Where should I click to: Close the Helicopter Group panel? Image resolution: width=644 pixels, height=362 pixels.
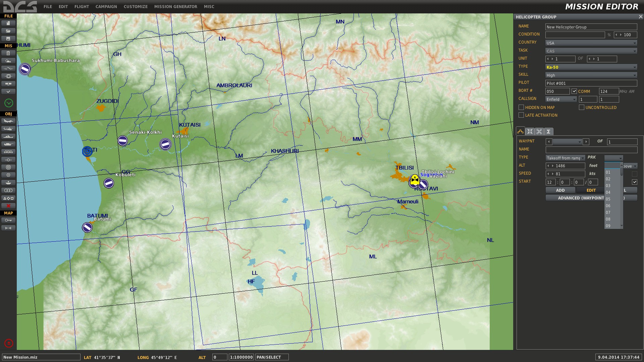tap(640, 17)
